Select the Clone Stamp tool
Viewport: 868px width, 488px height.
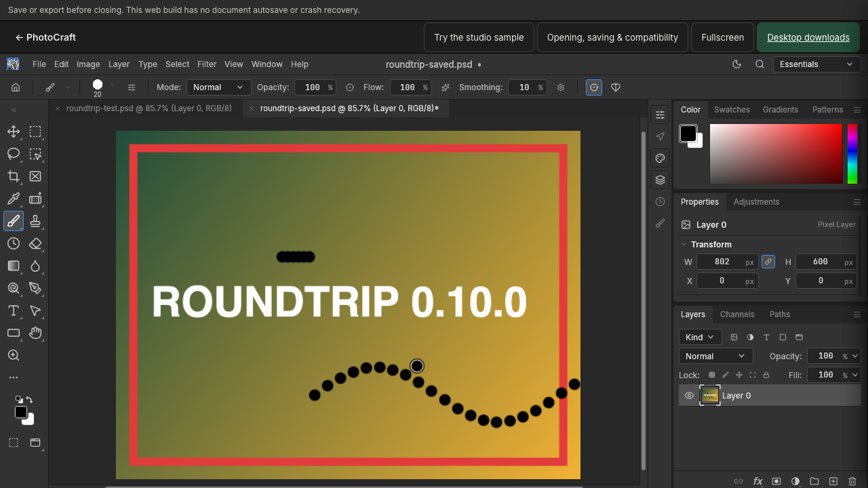pyautogui.click(x=35, y=222)
